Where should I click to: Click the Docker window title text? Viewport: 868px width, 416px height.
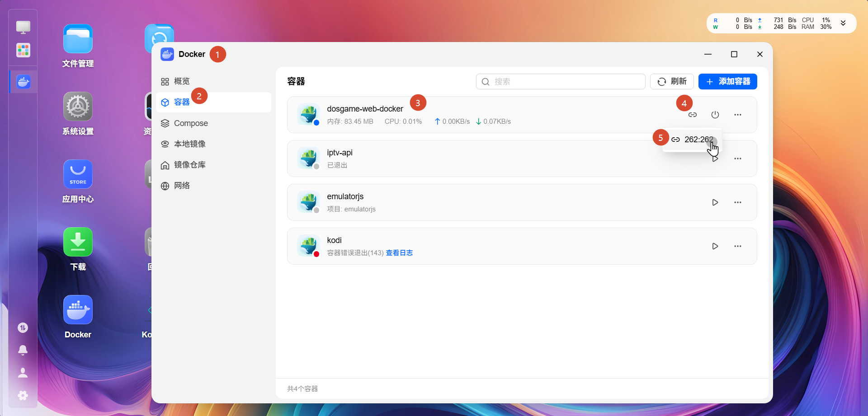click(x=192, y=54)
